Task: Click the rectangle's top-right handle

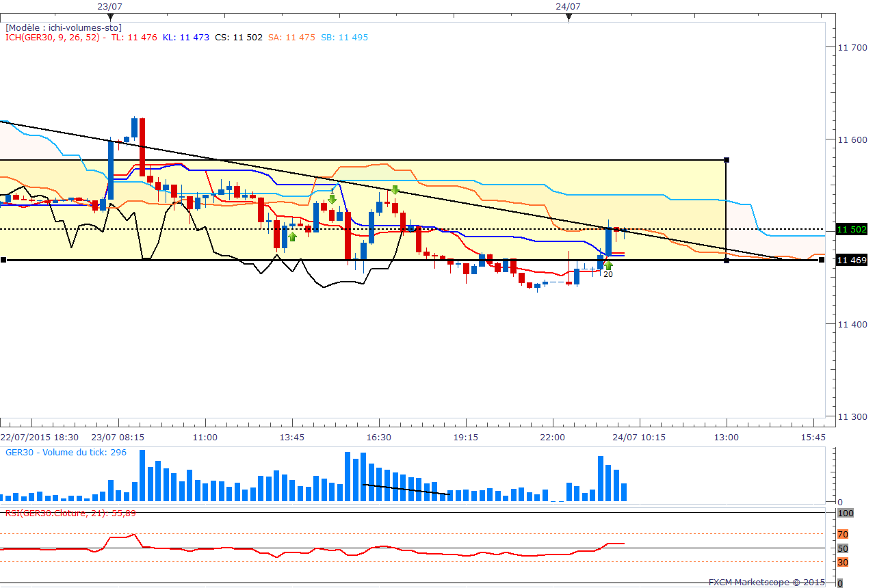Action: click(x=726, y=160)
